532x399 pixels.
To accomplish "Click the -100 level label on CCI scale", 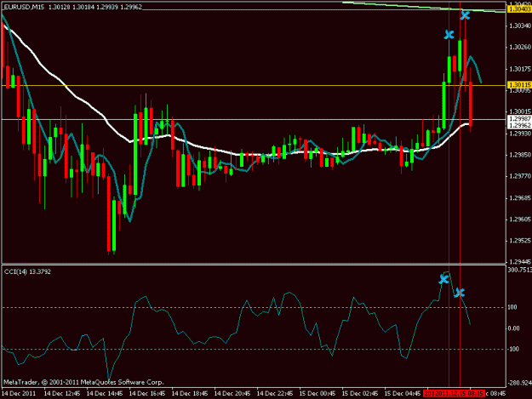I will click(513, 349).
